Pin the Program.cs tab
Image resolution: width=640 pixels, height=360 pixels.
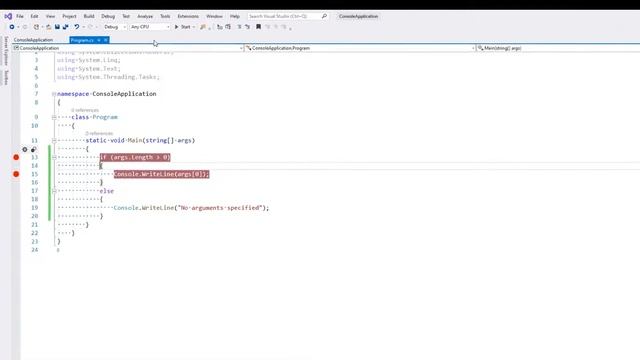[x=99, y=40]
